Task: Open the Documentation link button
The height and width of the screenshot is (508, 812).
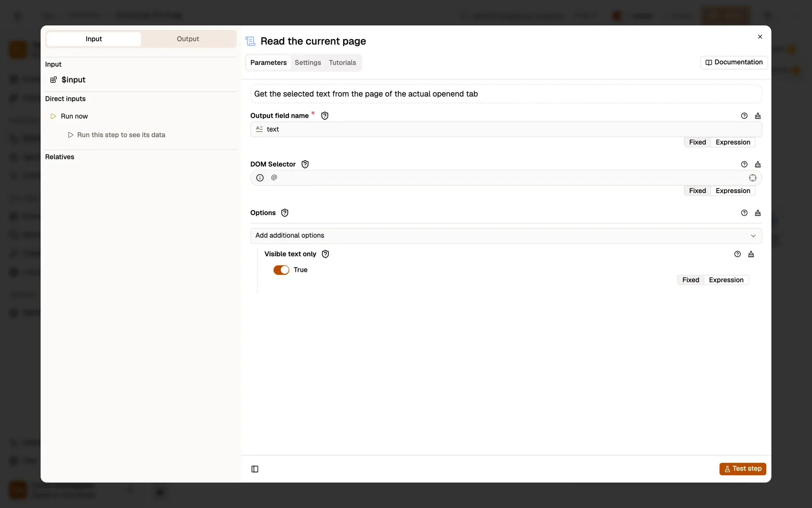Action: click(734, 62)
